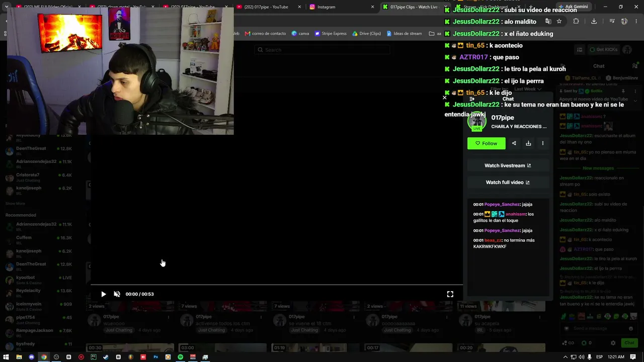Open the clip's three-dot more options menu
Image resolution: width=644 pixels, height=362 pixels.
click(x=542, y=143)
